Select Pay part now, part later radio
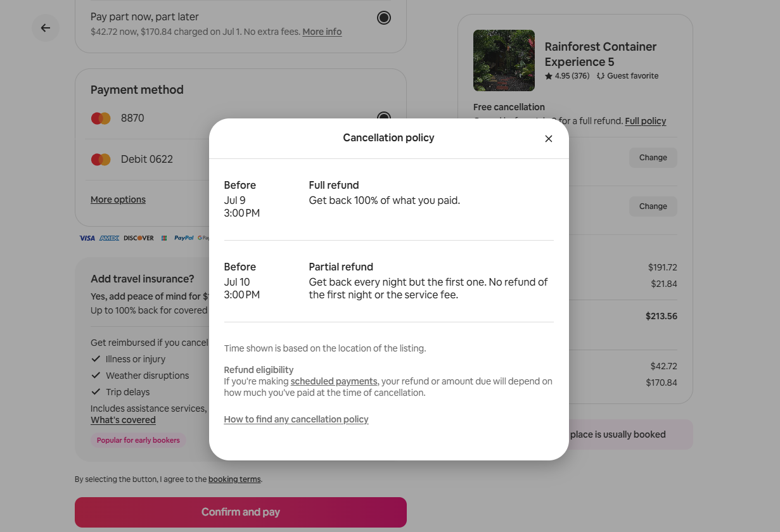780x532 pixels. [x=384, y=18]
